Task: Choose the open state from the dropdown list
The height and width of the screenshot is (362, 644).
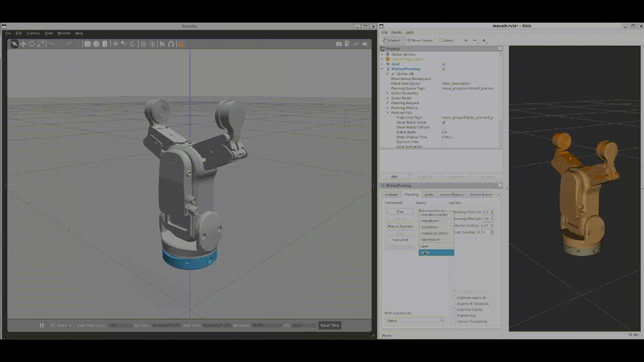Action: pyautogui.click(x=436, y=246)
